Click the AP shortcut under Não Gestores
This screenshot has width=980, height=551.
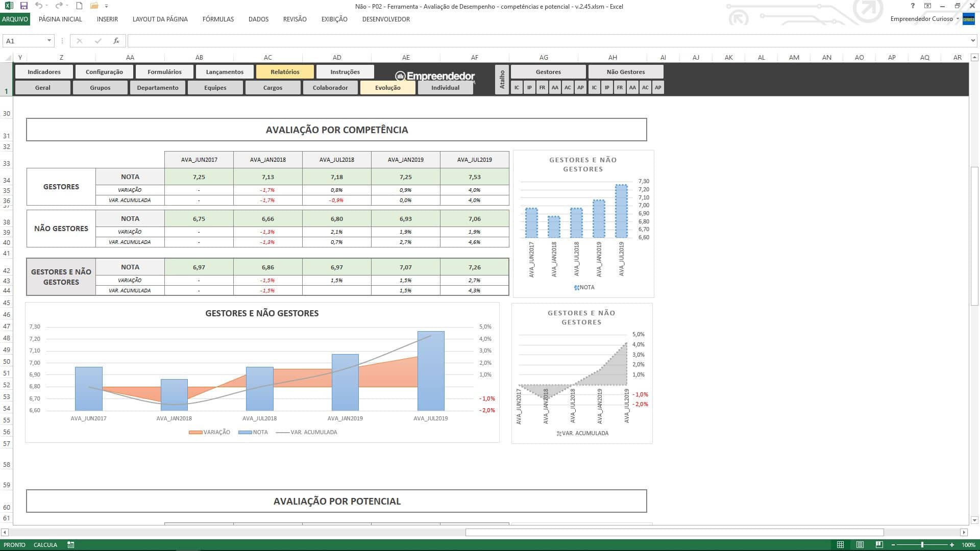(x=658, y=88)
